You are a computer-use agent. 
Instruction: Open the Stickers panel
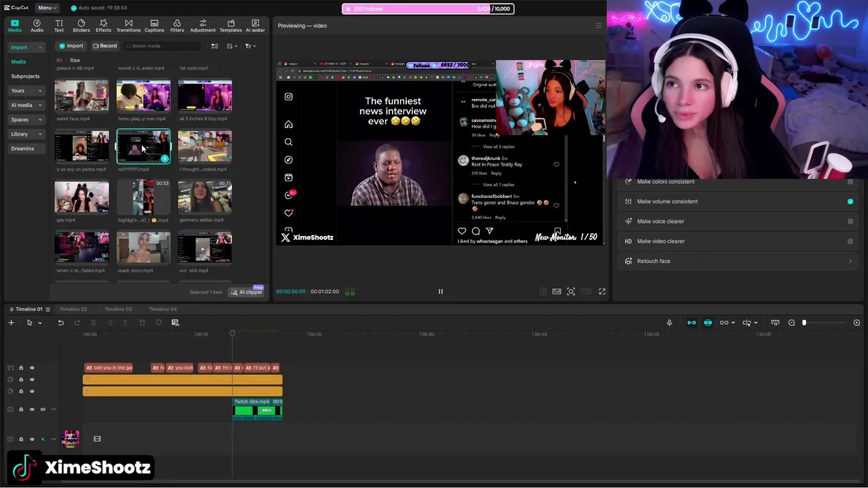tap(81, 26)
